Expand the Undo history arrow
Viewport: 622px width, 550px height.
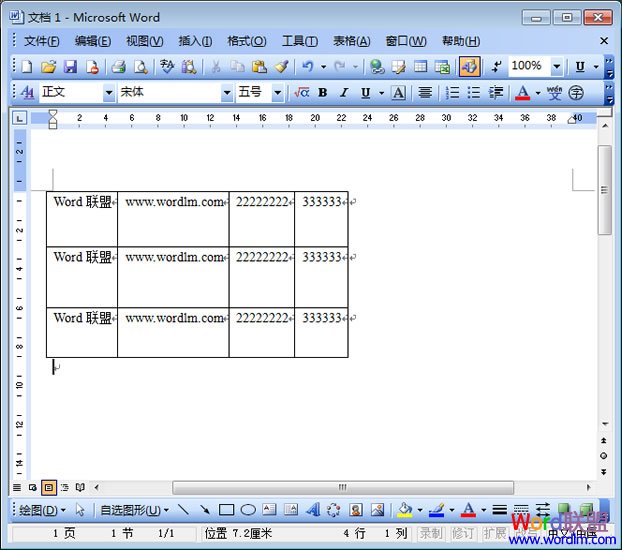(x=324, y=67)
